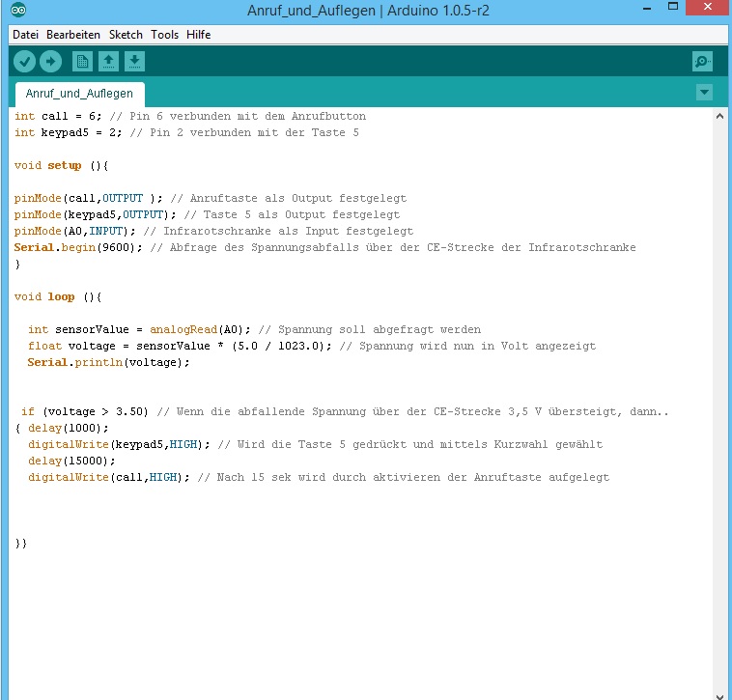The height and width of the screenshot is (700, 732).
Task: Click the 'float voltage' line
Action: (312, 346)
